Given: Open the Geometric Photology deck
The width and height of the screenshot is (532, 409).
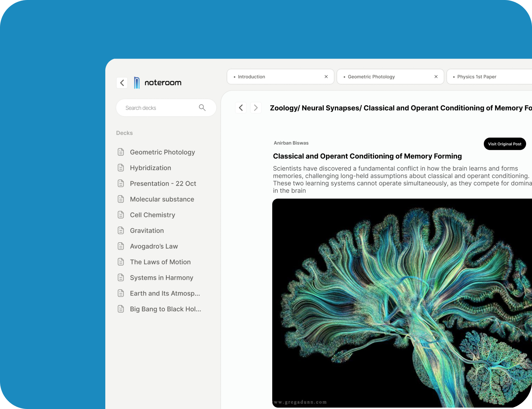Looking at the screenshot, I should (x=162, y=152).
